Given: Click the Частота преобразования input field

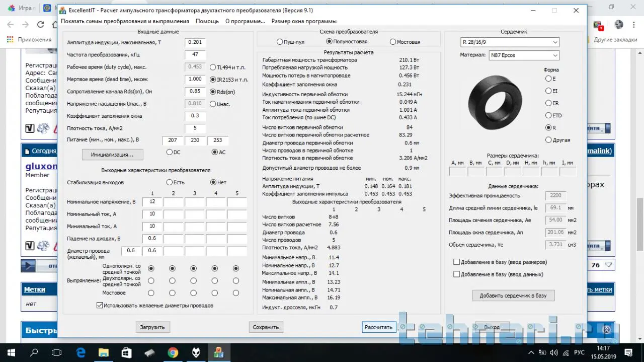Looking at the screenshot, I should point(195,54).
